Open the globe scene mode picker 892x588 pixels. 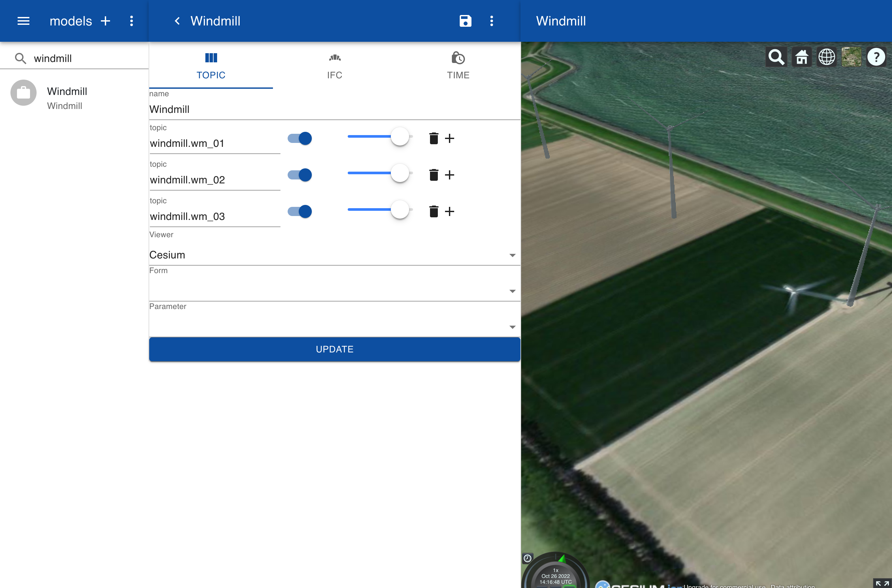pyautogui.click(x=826, y=57)
